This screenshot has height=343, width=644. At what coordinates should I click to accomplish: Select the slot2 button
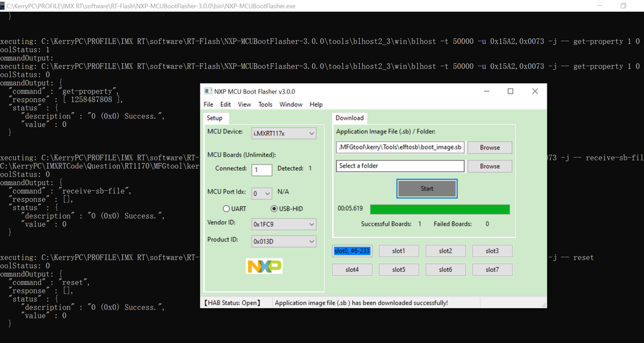point(445,251)
